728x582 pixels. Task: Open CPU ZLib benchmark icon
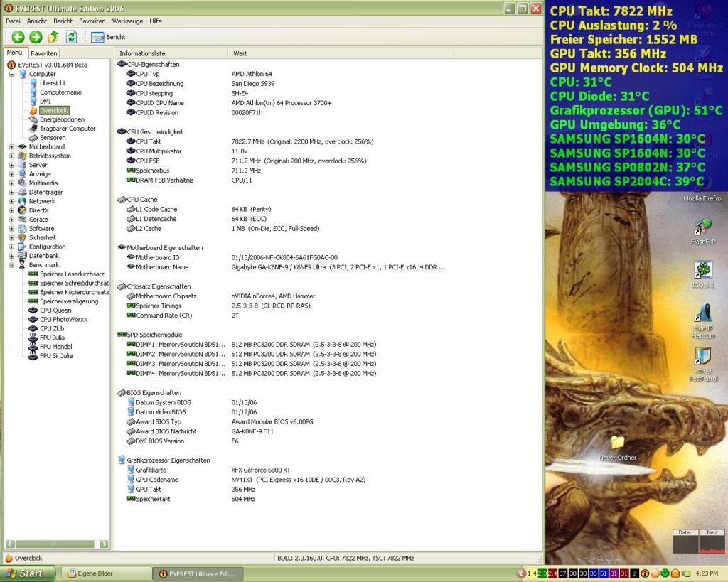pyautogui.click(x=33, y=328)
